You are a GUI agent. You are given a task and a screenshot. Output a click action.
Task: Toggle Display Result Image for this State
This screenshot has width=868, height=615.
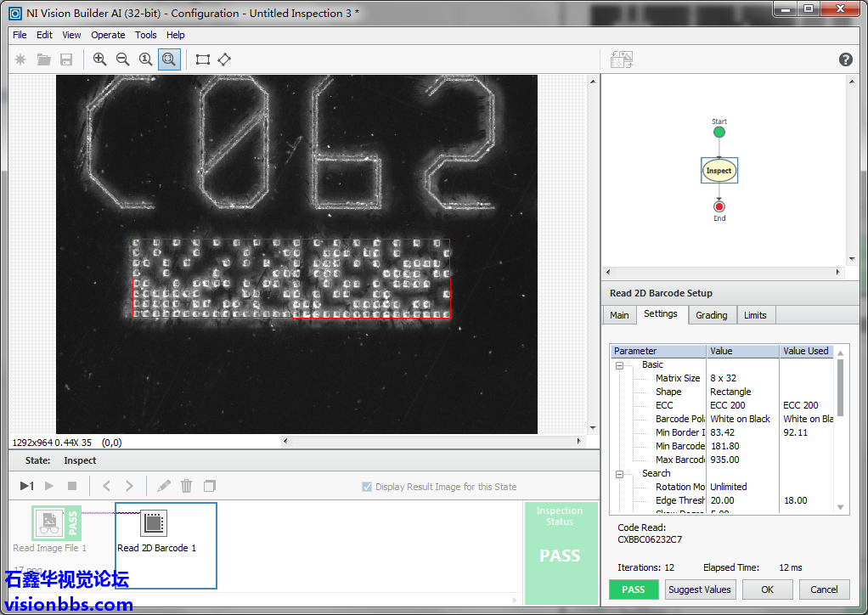click(366, 487)
